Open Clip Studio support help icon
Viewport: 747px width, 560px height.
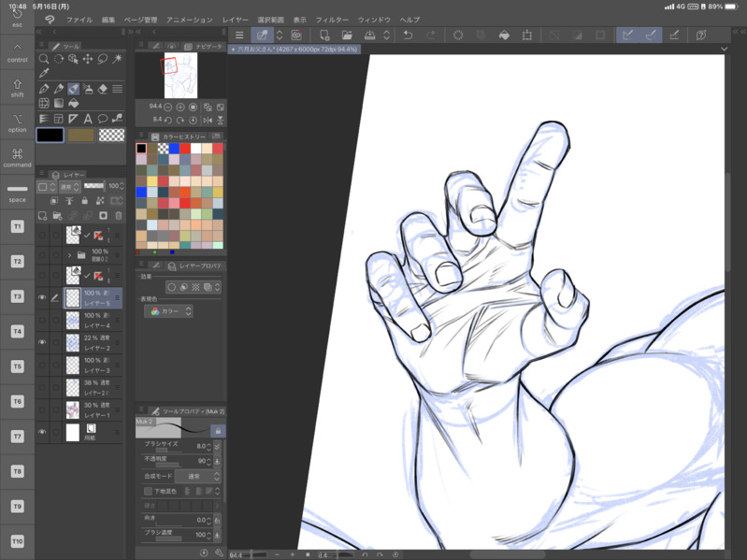click(701, 35)
